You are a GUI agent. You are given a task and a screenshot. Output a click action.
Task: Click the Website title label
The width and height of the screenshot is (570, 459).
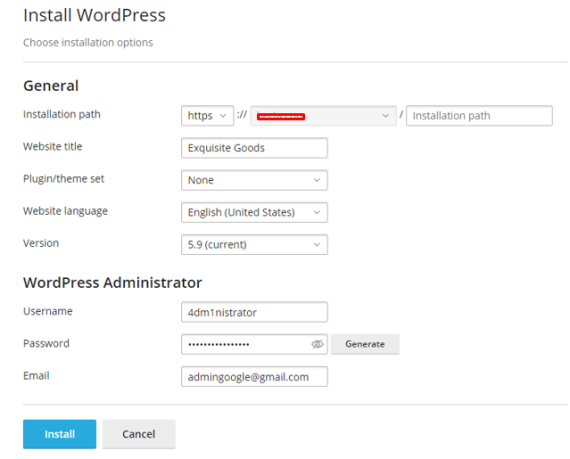pyautogui.click(x=53, y=146)
